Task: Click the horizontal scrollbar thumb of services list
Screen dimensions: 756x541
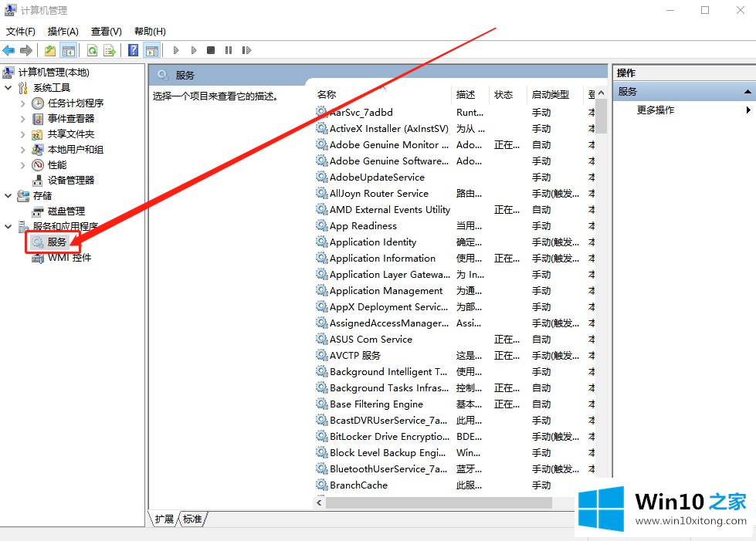Action: pyautogui.click(x=439, y=503)
